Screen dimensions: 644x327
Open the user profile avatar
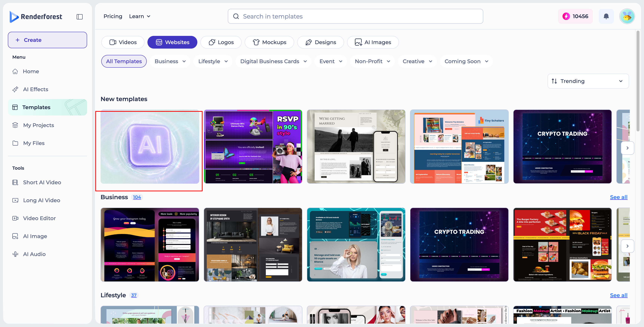point(627,16)
